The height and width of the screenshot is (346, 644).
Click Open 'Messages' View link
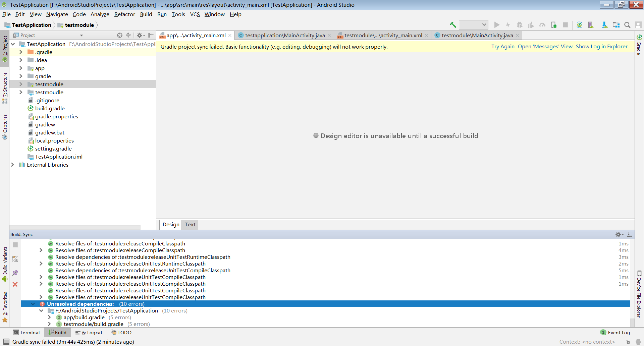point(545,47)
